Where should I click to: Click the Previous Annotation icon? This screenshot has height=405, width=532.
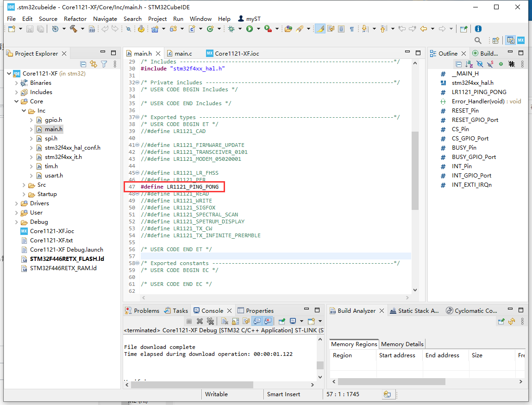383,29
